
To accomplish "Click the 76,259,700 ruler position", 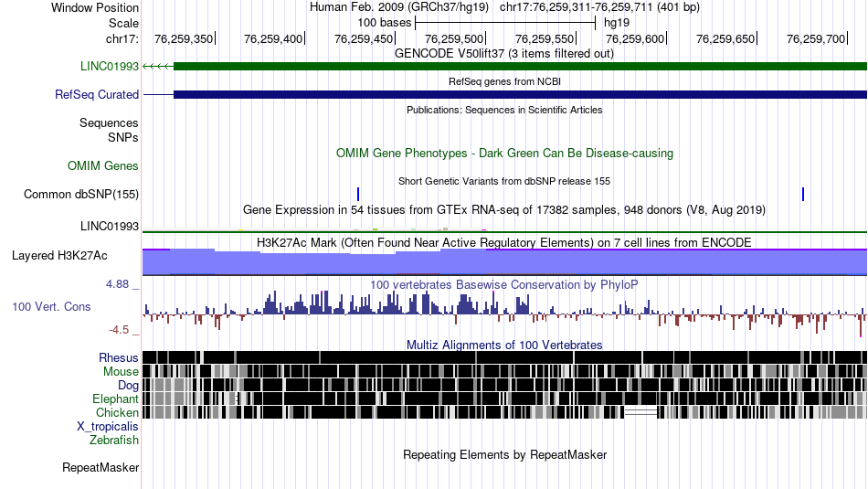I will 816,38.
